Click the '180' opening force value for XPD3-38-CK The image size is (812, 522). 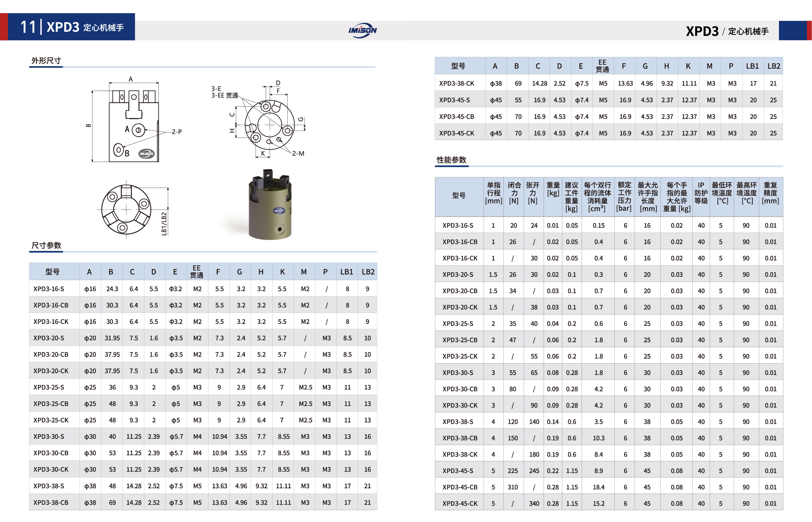coord(534,455)
